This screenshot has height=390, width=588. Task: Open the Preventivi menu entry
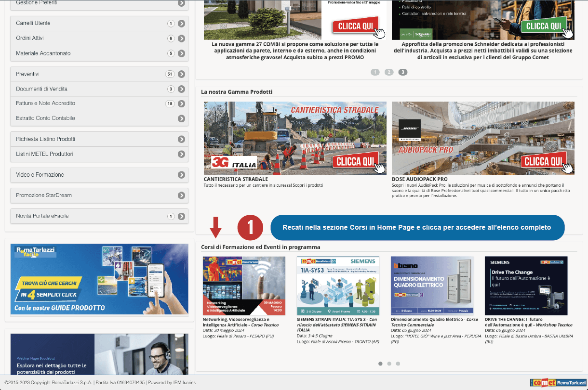pos(99,74)
